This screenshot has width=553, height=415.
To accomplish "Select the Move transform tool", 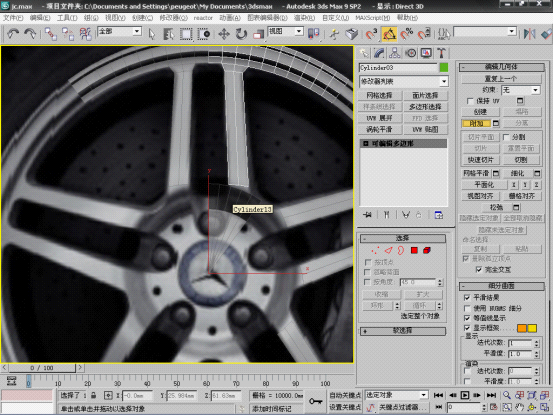I will pyautogui.click(x=224, y=34).
